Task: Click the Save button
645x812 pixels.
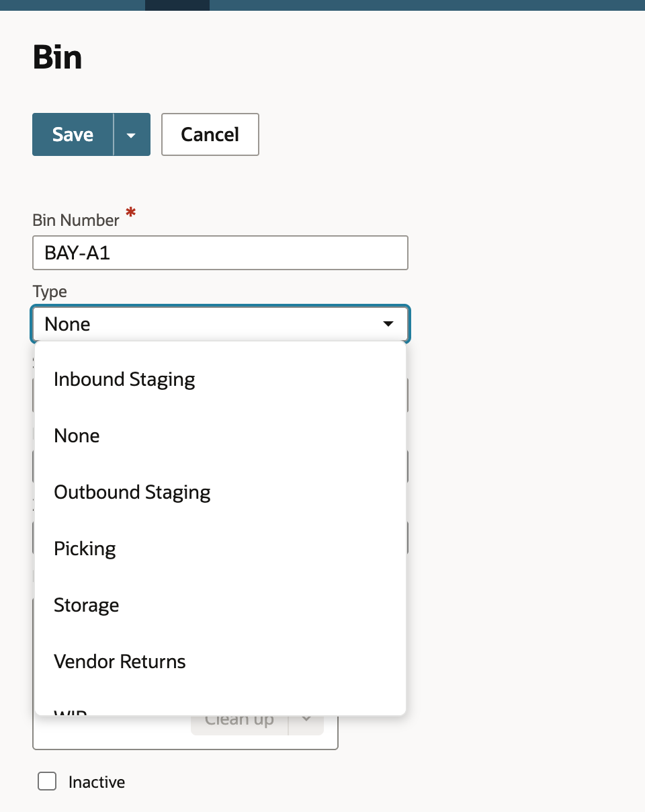Action: tap(73, 134)
